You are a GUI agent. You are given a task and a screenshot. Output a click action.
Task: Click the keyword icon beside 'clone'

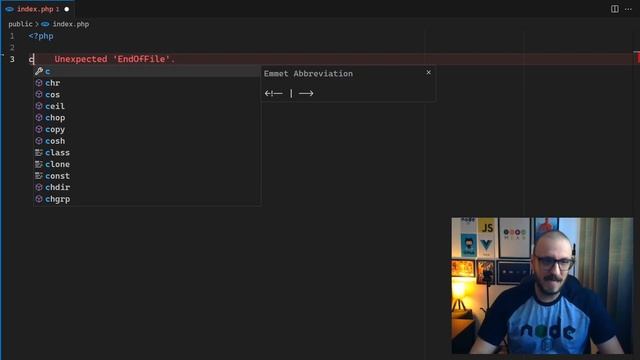click(x=39, y=164)
